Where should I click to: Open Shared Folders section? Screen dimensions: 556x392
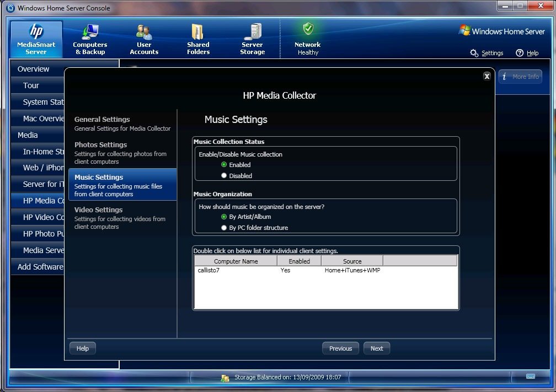pyautogui.click(x=198, y=39)
